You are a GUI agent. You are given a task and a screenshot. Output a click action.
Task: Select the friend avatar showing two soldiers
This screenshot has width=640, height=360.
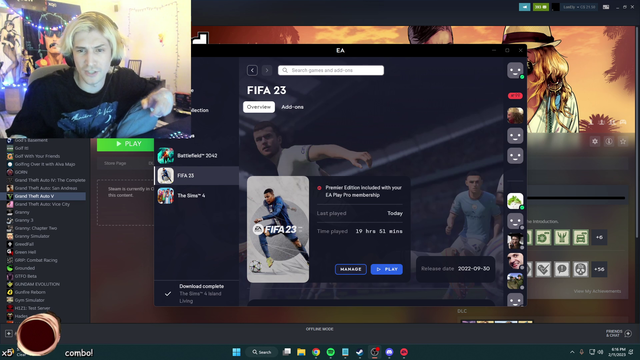515,281
